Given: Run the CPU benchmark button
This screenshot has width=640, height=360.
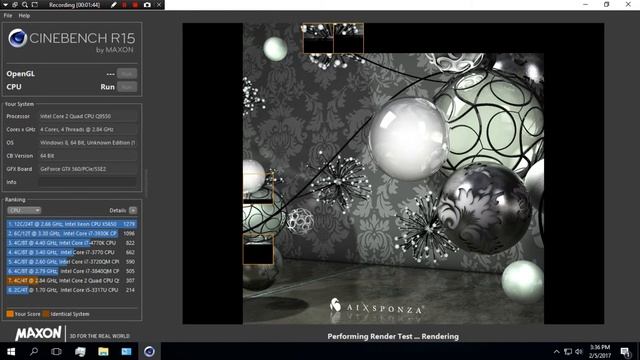Looking at the screenshot, I should click(x=127, y=87).
